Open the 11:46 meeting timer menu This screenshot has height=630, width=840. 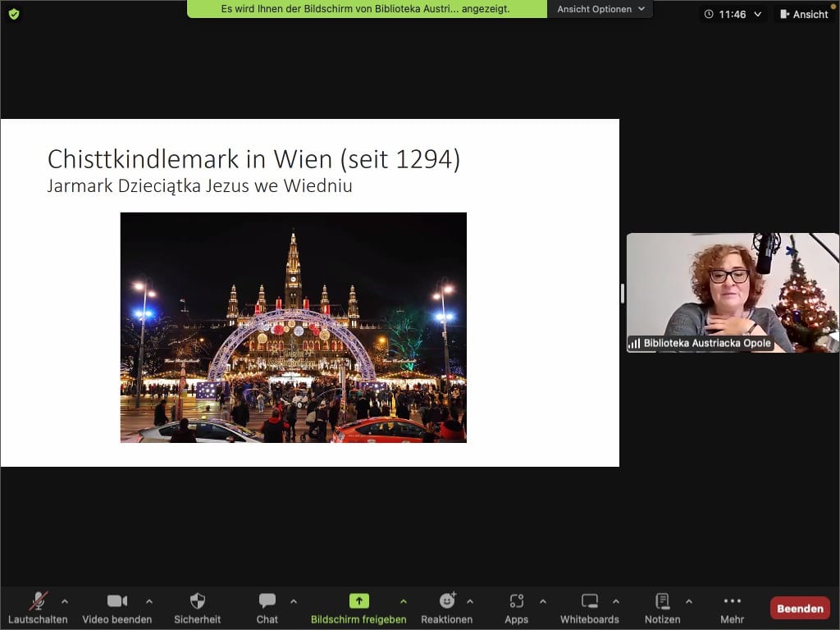733,14
